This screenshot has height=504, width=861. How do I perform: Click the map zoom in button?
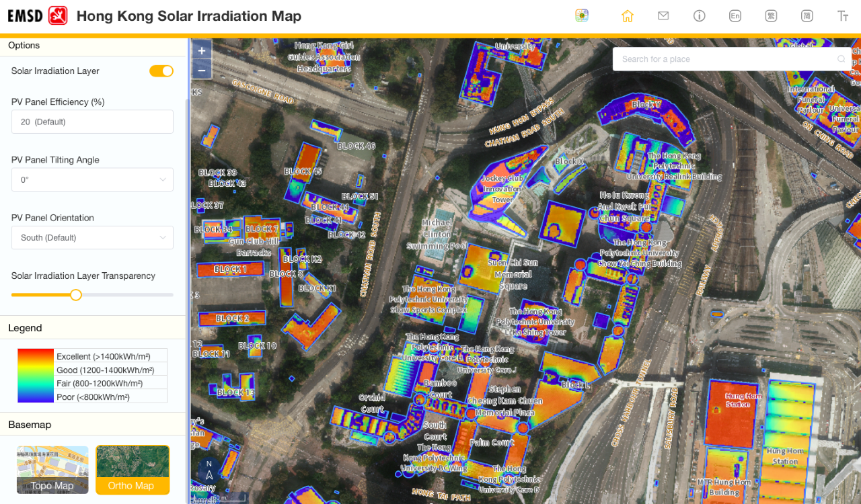(201, 50)
